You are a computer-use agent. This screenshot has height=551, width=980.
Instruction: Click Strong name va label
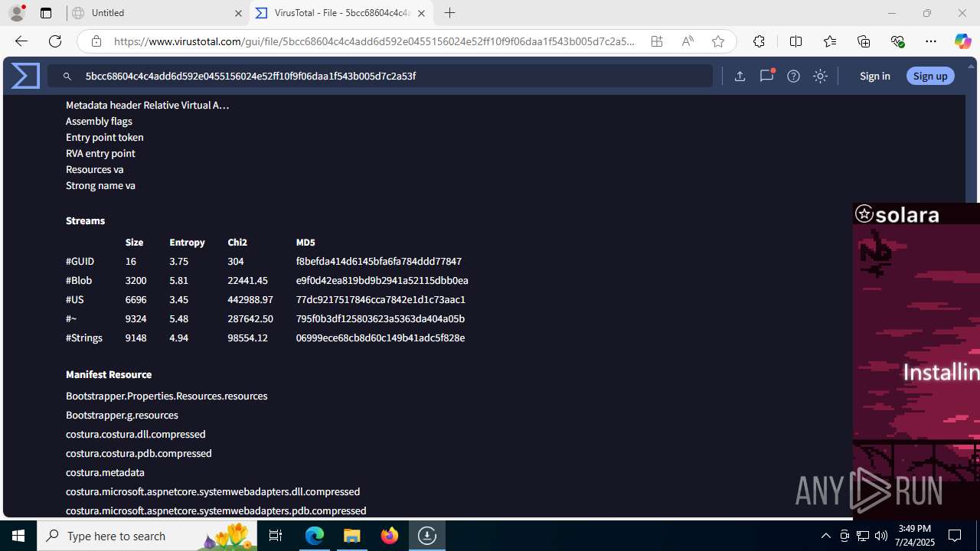(100, 185)
